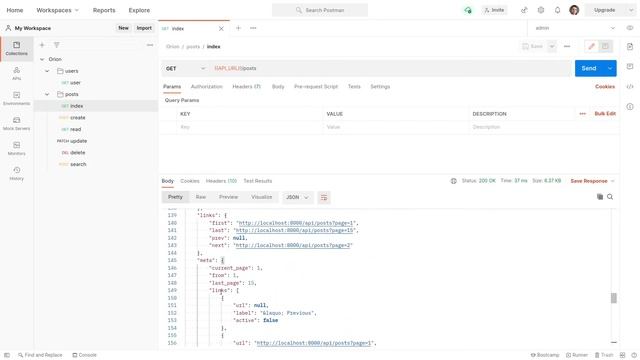Click the environment quick look eye icon
The image size is (640, 360).
[630, 28]
